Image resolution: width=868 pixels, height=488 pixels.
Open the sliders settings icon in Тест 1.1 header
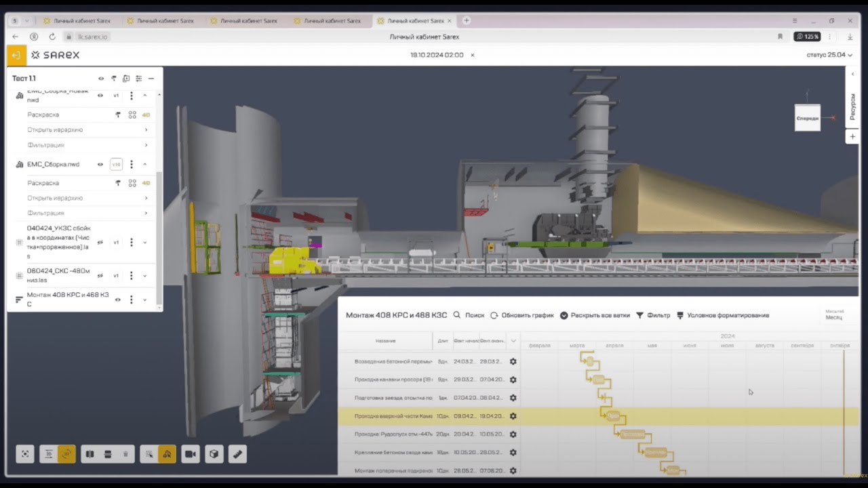pos(139,79)
